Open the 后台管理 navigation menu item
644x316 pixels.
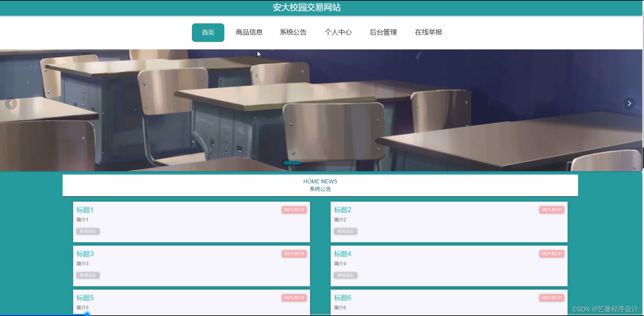(383, 32)
